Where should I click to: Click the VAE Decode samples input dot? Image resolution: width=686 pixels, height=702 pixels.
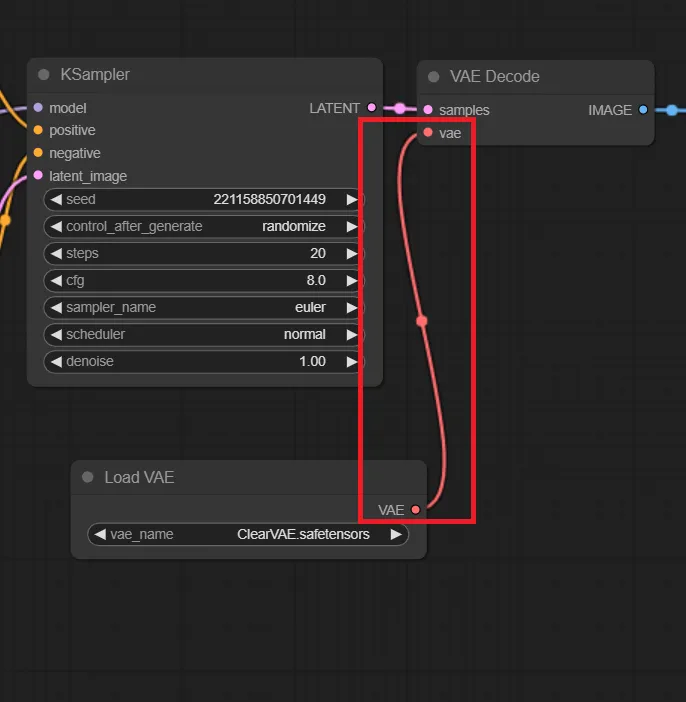pos(428,110)
